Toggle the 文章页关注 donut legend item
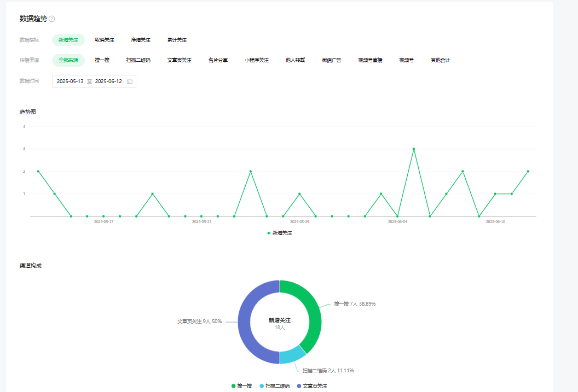The width and height of the screenshot is (578, 392). point(312,386)
